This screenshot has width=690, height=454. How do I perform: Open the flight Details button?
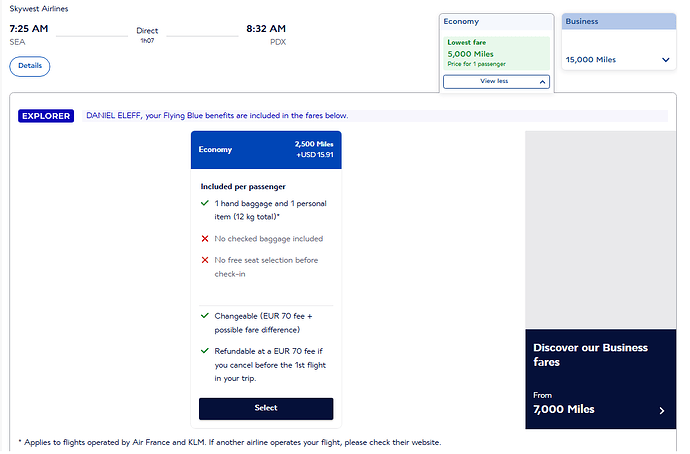(x=29, y=66)
